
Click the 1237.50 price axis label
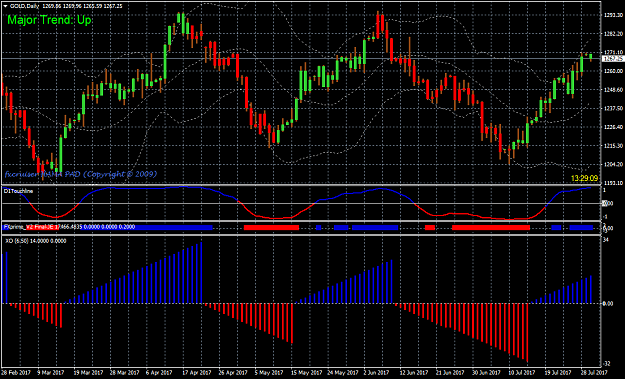click(x=614, y=108)
